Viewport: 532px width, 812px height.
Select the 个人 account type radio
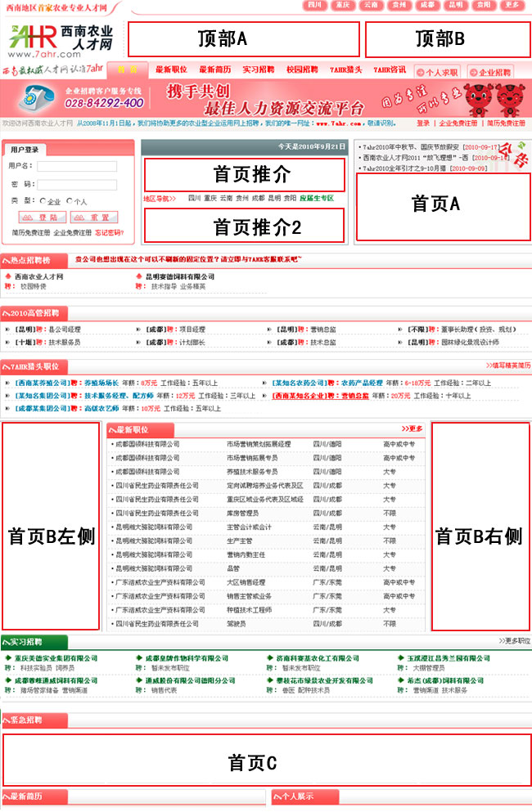(x=70, y=201)
